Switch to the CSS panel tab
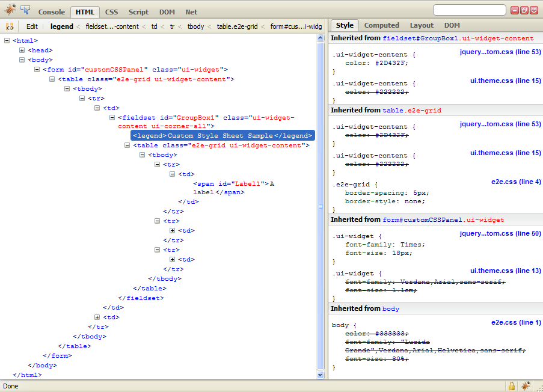The image size is (543, 392). pos(111,11)
